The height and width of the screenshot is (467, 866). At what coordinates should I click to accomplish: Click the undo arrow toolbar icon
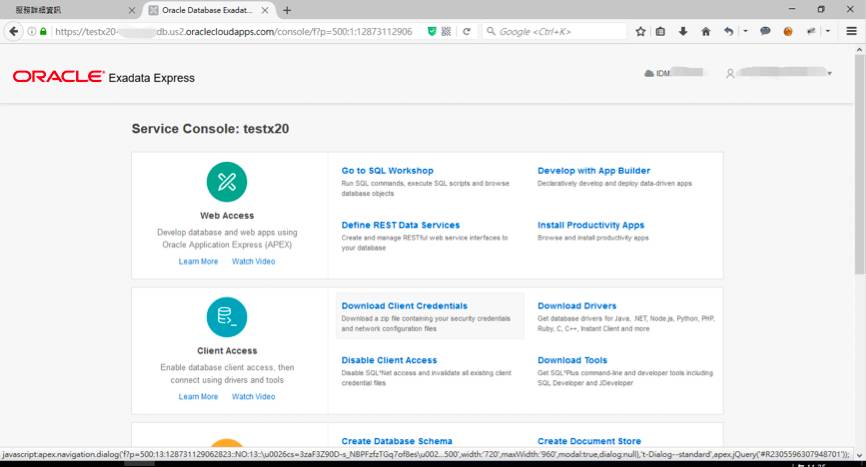[729, 31]
